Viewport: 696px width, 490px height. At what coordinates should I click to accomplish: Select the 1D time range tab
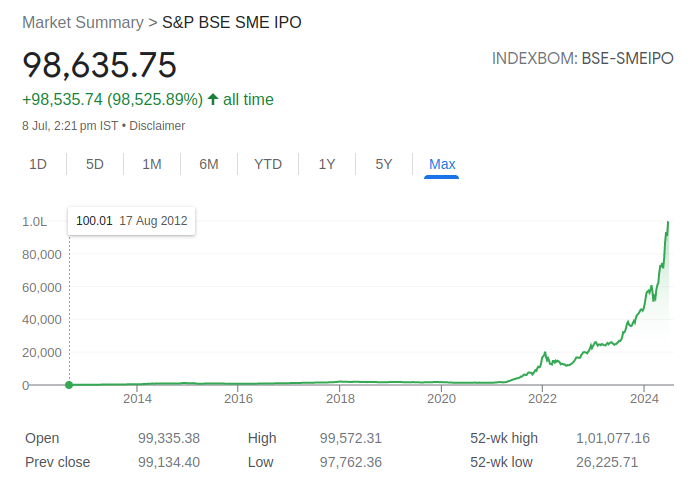coord(38,164)
